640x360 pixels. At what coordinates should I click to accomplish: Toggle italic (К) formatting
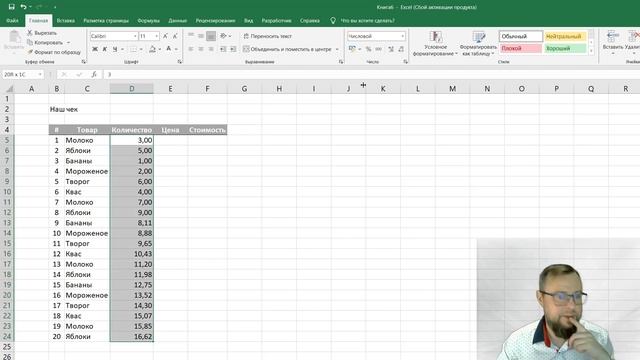[x=105, y=49]
